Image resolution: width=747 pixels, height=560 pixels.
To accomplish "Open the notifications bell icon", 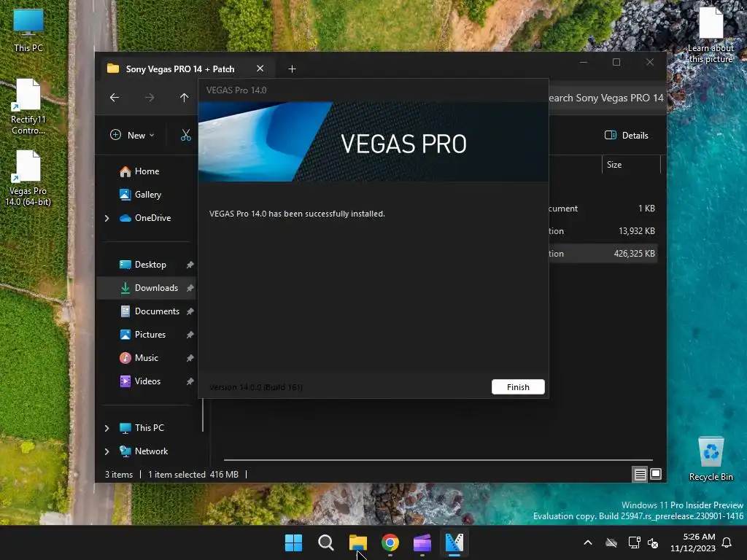I will click(x=727, y=542).
